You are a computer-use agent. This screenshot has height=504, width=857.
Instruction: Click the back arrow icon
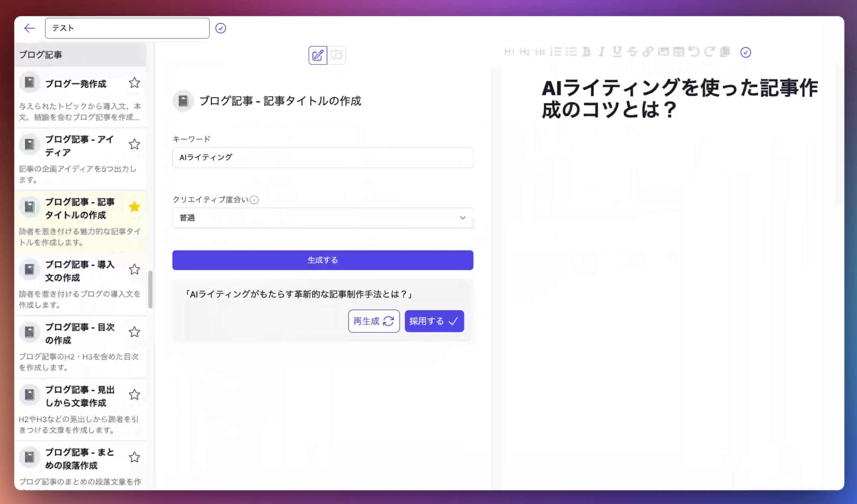(30, 28)
